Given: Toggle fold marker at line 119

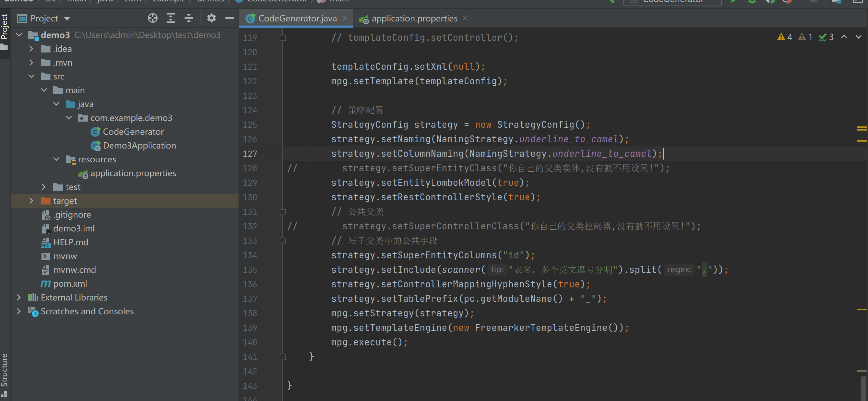Looking at the screenshot, I should click(x=282, y=37).
